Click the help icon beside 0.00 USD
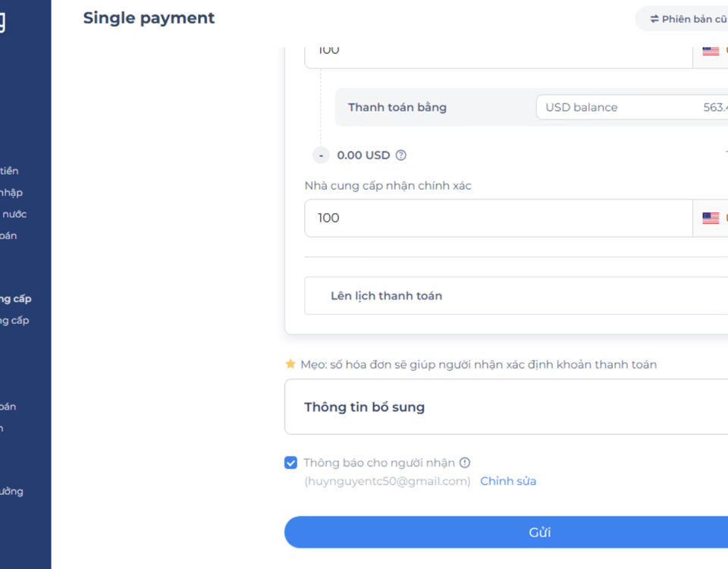The height and width of the screenshot is (569, 728). [400, 155]
